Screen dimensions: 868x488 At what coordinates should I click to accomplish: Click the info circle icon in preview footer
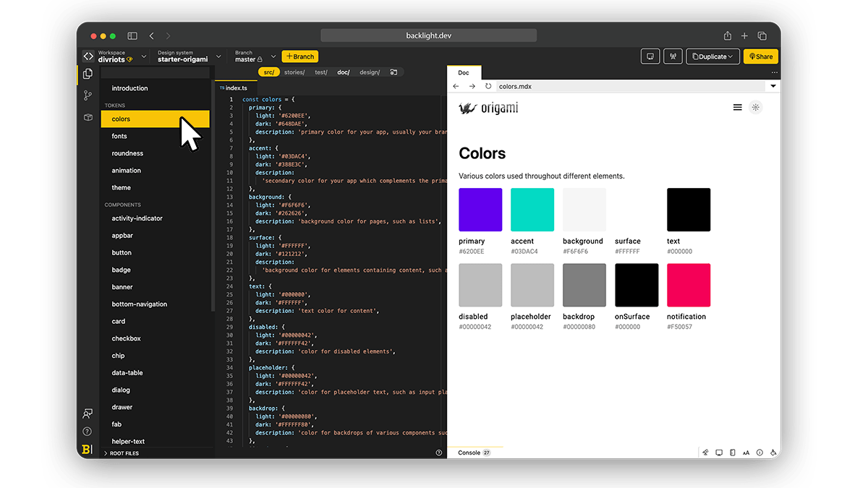point(759,453)
